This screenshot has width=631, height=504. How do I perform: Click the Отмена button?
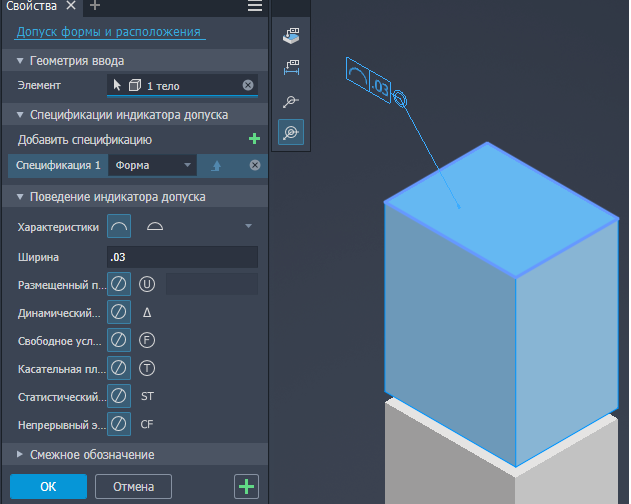(133, 487)
